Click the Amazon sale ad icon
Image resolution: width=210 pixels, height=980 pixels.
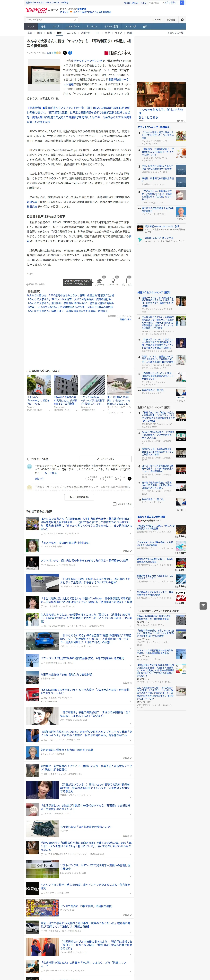point(140,228)
